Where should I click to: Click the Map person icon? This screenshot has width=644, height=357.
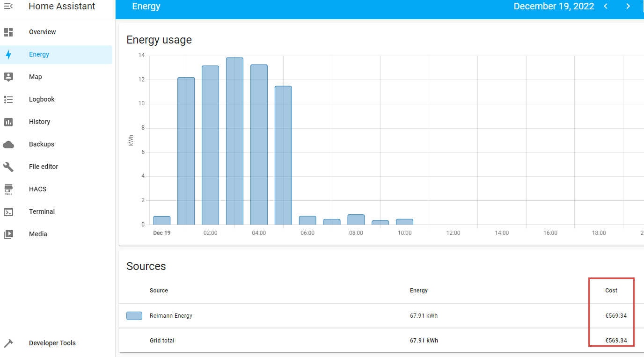coord(8,77)
